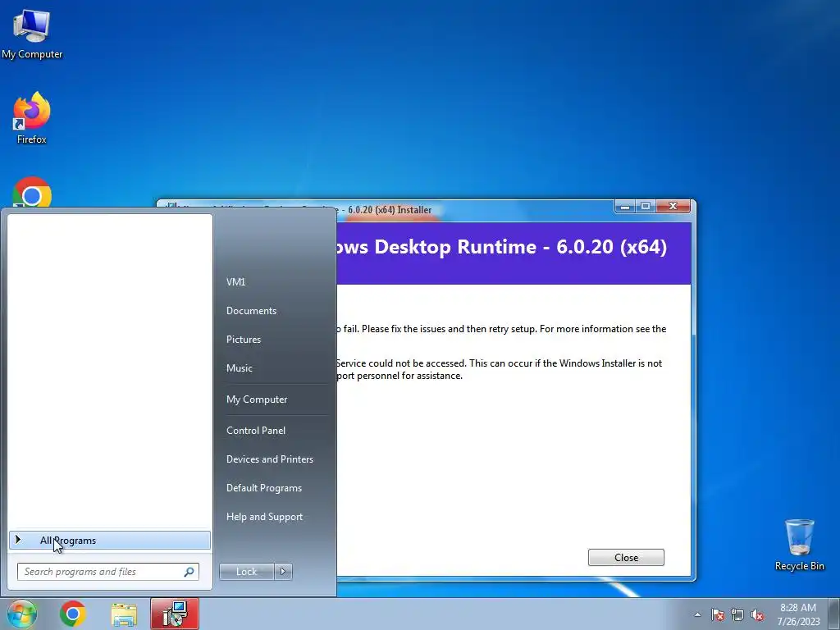Open the network tray icon
Viewport: 840px width, 630px height.
click(x=737, y=614)
